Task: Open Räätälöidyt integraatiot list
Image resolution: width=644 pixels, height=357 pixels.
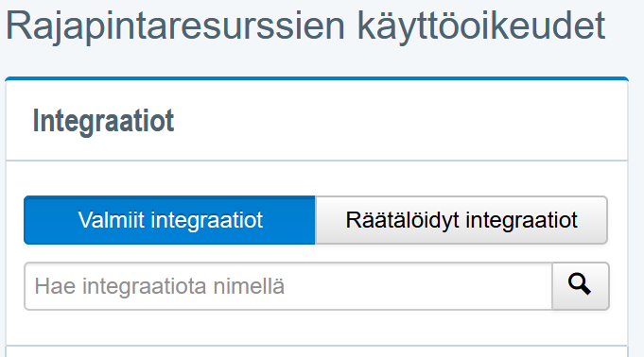Action: tap(461, 220)
